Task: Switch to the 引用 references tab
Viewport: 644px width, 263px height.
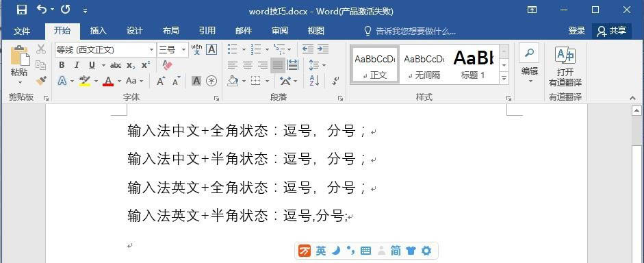Action: click(x=207, y=31)
